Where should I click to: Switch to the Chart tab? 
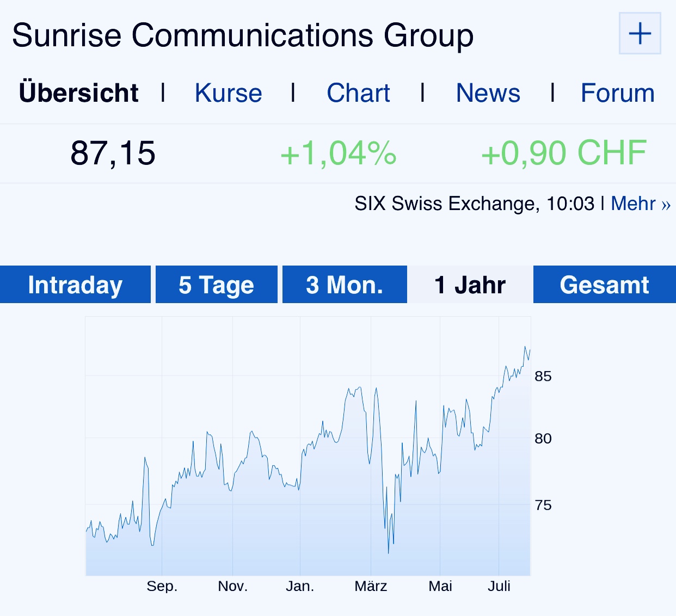[x=358, y=93]
